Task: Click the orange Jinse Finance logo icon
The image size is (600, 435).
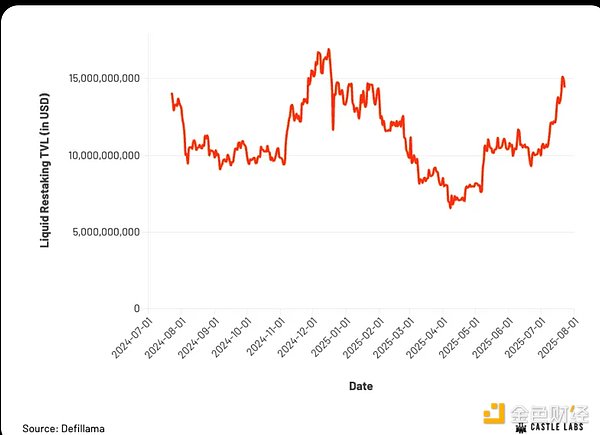Action: point(496,414)
